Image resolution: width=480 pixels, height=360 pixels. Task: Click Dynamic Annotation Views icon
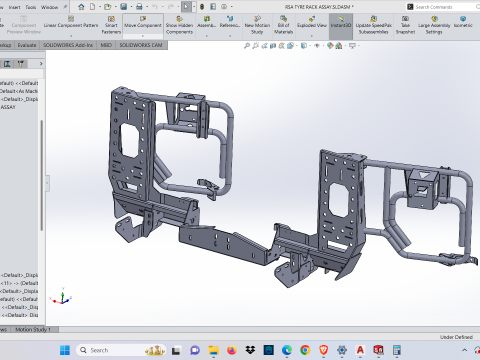click(282, 46)
